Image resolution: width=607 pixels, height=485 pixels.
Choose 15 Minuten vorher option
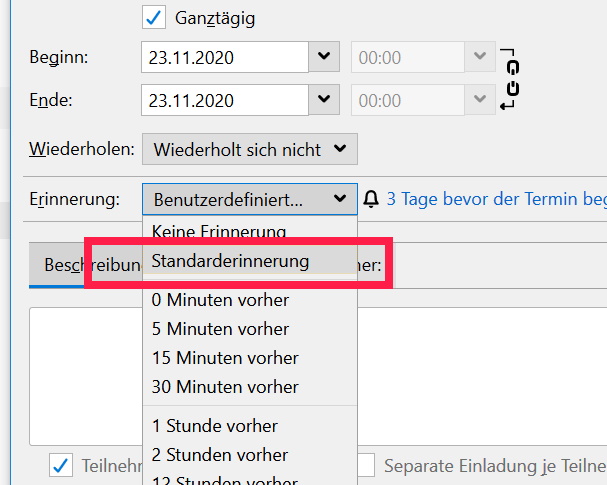[x=225, y=357]
